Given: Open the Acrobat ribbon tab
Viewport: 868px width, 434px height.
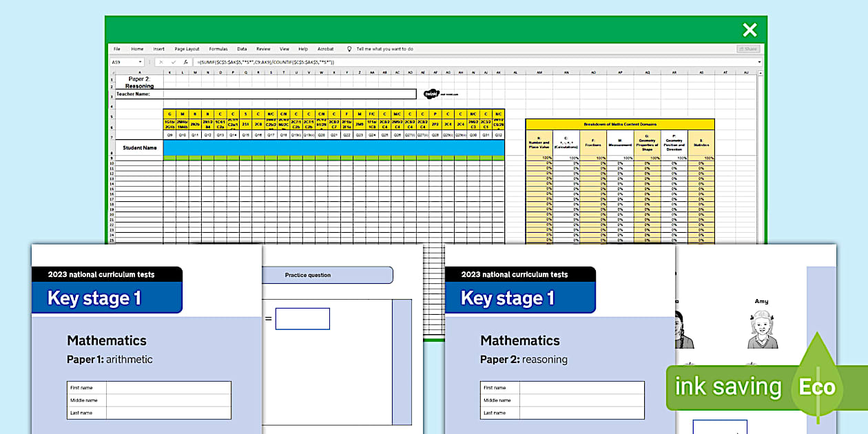Looking at the screenshot, I should 325,49.
